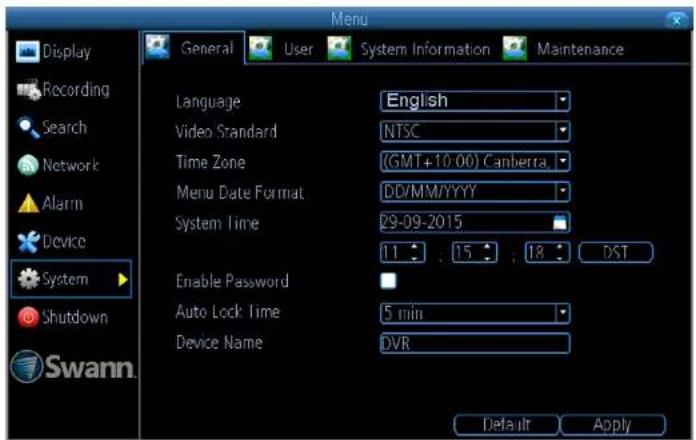Click the Time Zone label text

point(210,162)
